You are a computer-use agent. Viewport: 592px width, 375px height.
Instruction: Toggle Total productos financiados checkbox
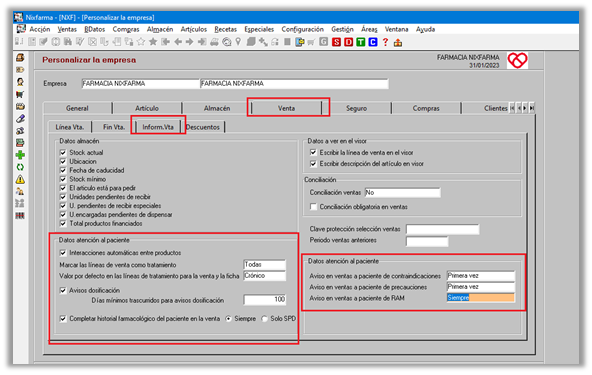[63, 224]
